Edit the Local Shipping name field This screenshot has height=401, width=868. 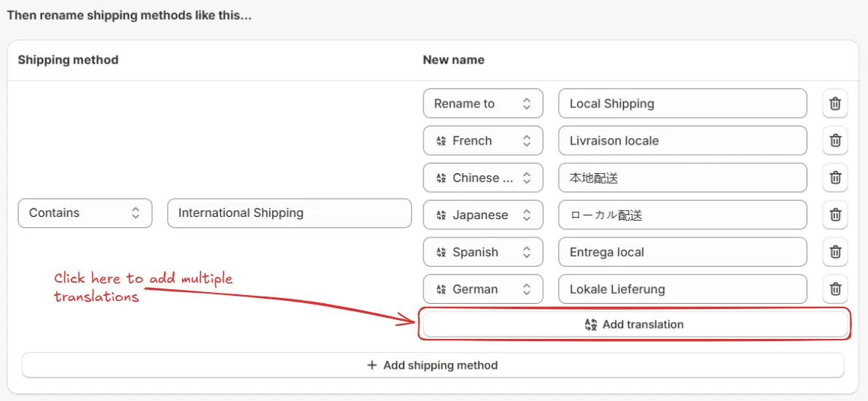(x=682, y=104)
